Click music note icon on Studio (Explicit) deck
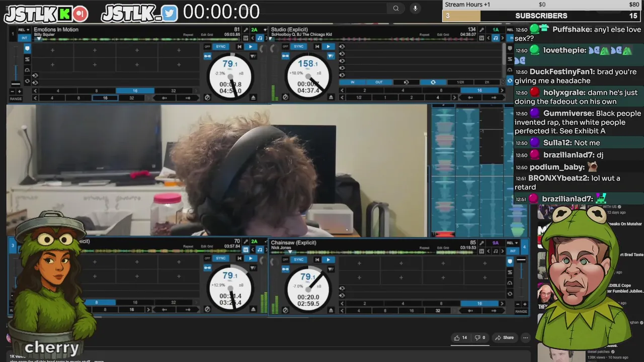Viewport: 644px width, 362px height. pos(496,38)
